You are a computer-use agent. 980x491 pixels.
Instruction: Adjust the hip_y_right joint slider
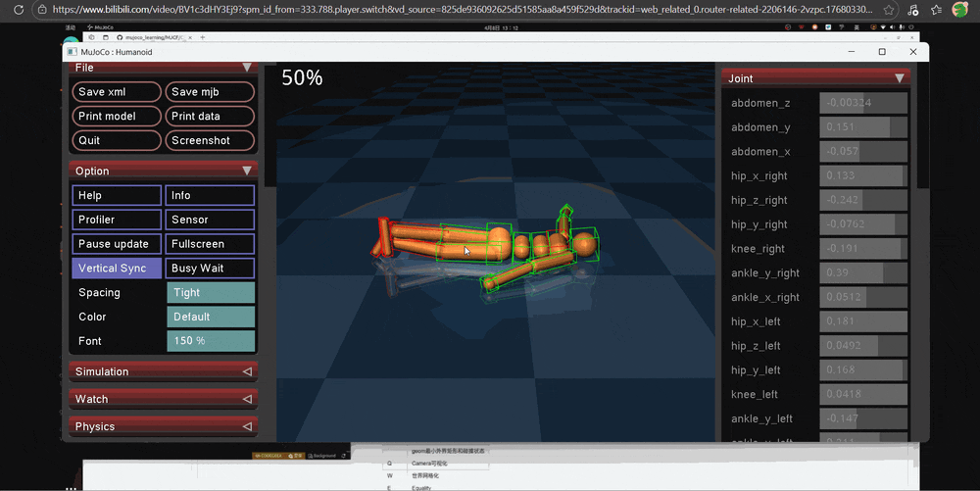pyautogui.click(x=863, y=224)
